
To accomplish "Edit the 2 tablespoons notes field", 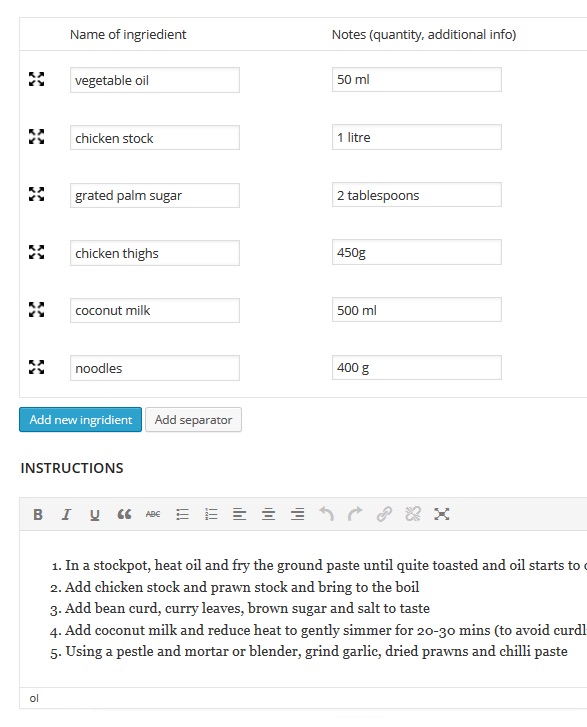I will tap(417, 195).
